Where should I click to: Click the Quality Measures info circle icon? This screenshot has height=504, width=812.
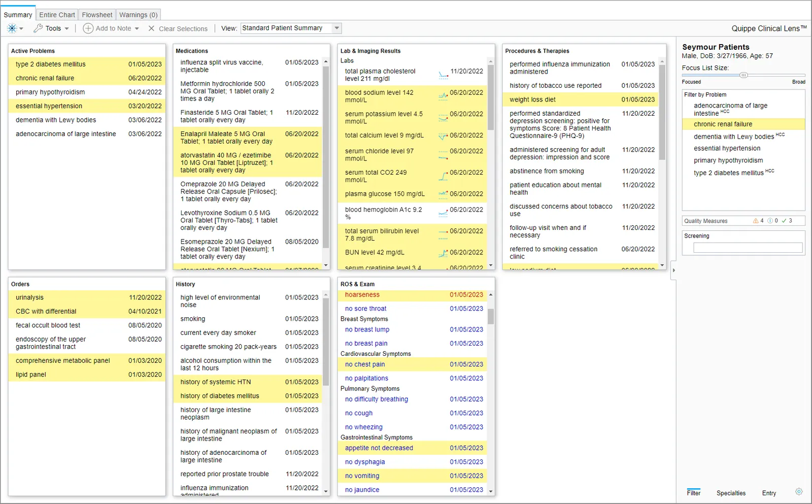tap(770, 221)
